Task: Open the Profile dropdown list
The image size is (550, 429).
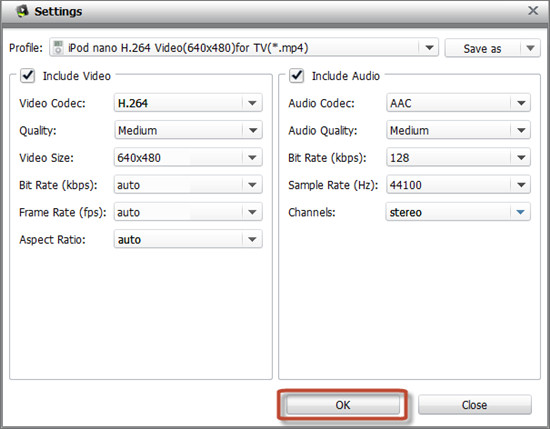Action: 429,48
